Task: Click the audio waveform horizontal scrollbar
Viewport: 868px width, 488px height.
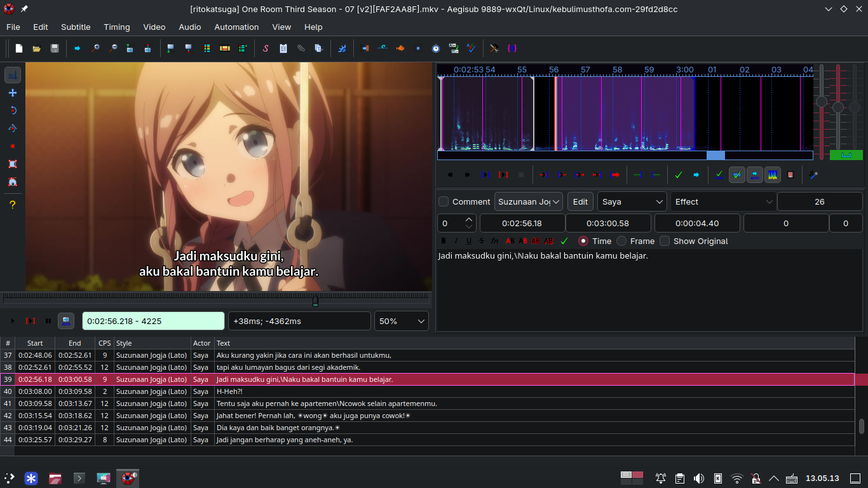Action: [x=625, y=155]
